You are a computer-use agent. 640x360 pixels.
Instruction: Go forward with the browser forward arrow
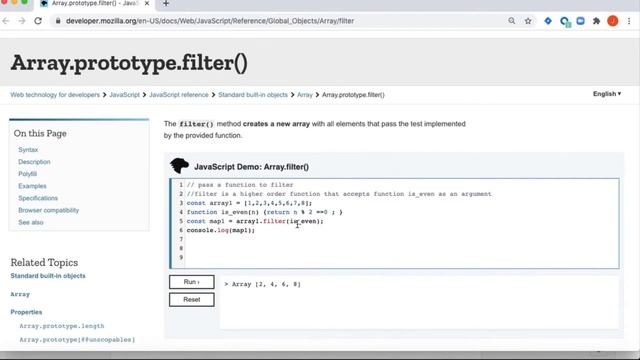click(x=22, y=21)
